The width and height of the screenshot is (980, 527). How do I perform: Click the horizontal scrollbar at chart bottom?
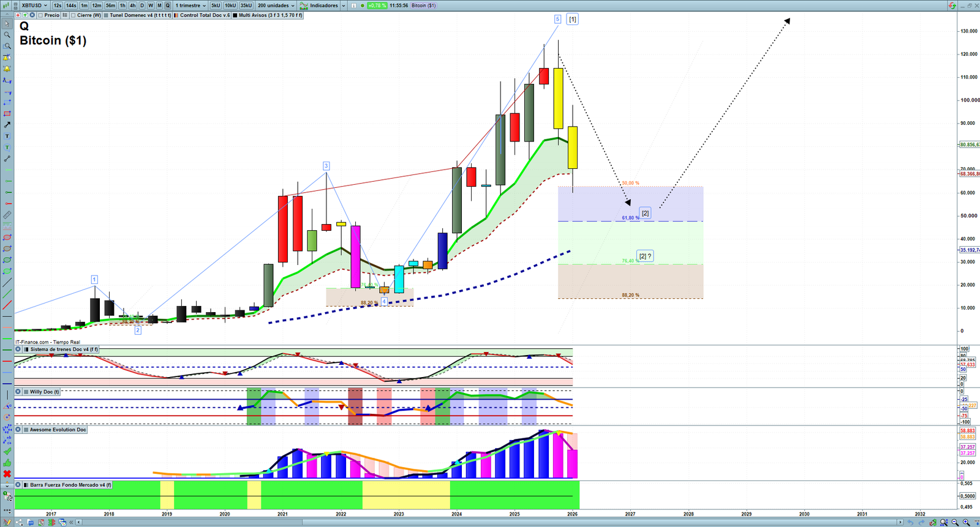coord(490,522)
